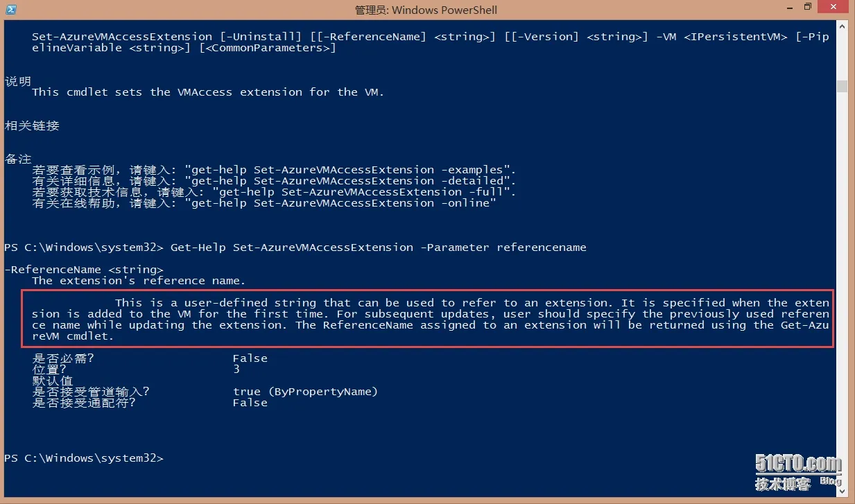This screenshot has height=504, width=855.
Task: Close the Windows PowerShell window
Action: coord(834,8)
